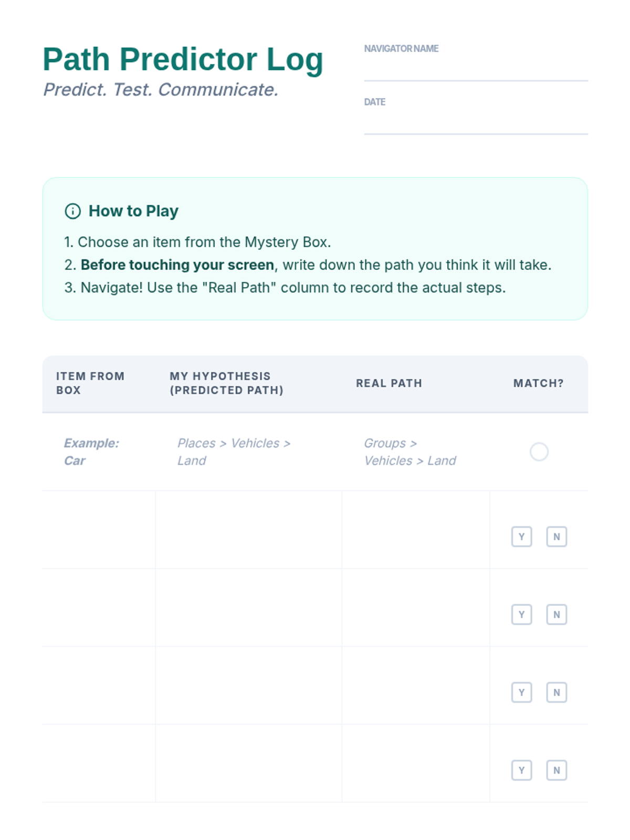Click first blank Real Path cell
The width and height of the screenshot is (630, 840).
[415, 530]
